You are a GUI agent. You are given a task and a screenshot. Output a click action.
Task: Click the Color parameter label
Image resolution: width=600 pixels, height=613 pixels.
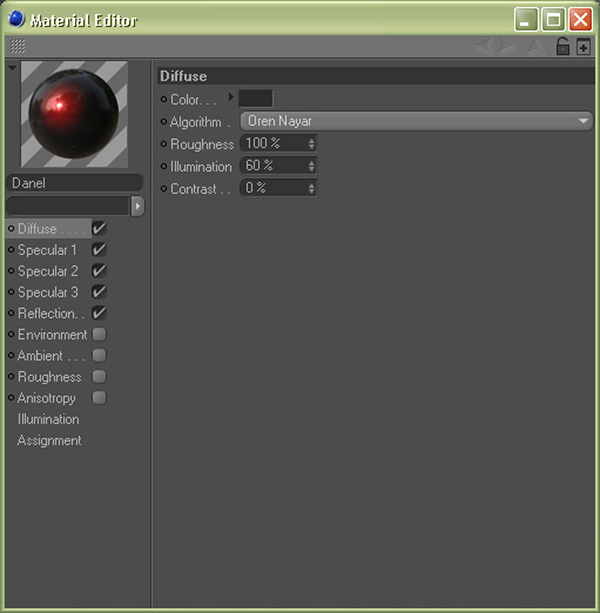tap(193, 99)
